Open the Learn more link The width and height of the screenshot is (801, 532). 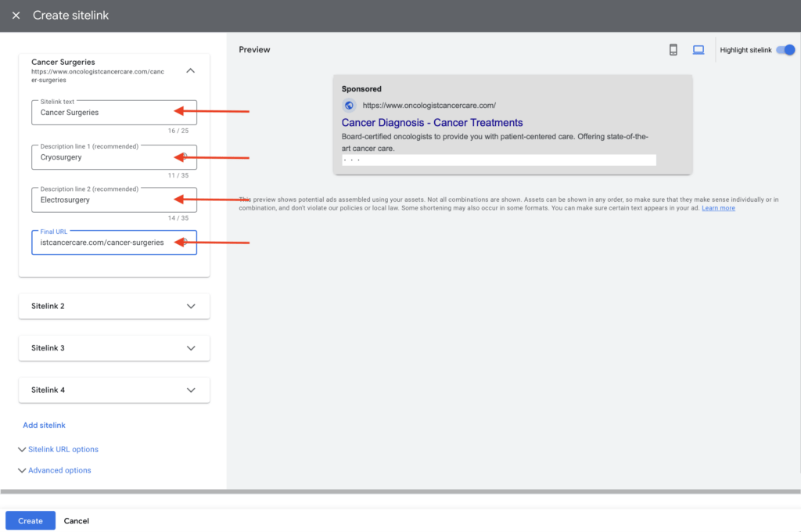(x=718, y=208)
